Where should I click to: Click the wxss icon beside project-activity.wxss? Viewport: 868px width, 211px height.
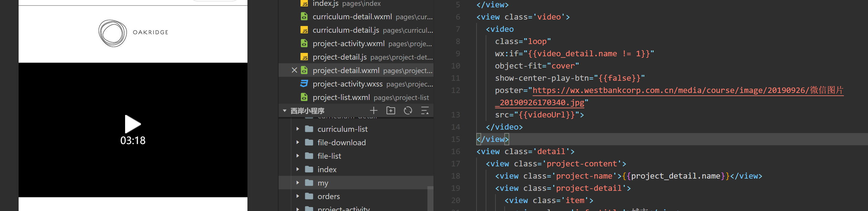pyautogui.click(x=304, y=84)
